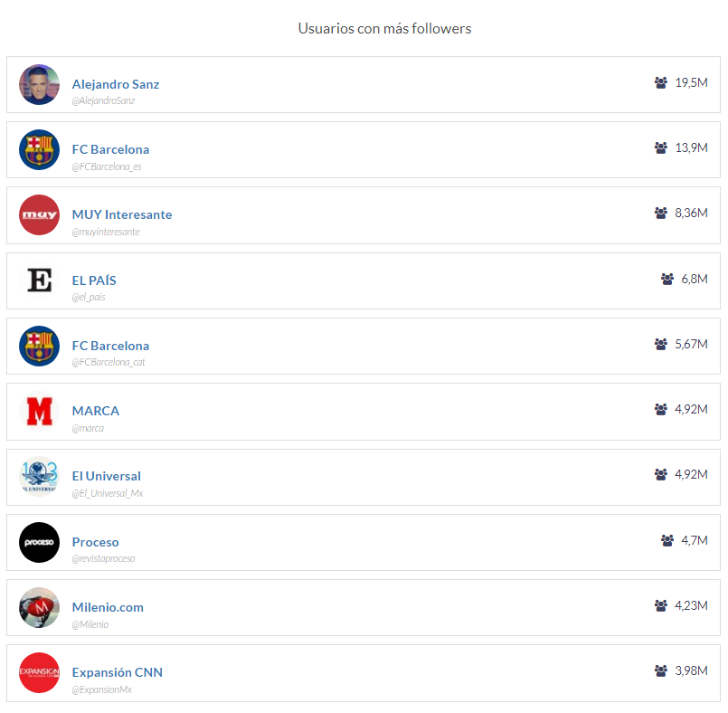Click the followers icon next to 6,8M
728x713 pixels.
coord(667,280)
